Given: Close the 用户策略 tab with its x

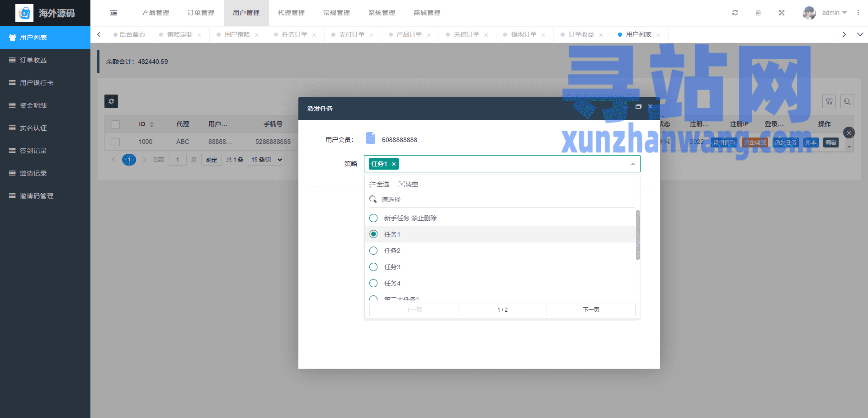Looking at the screenshot, I should [x=257, y=35].
